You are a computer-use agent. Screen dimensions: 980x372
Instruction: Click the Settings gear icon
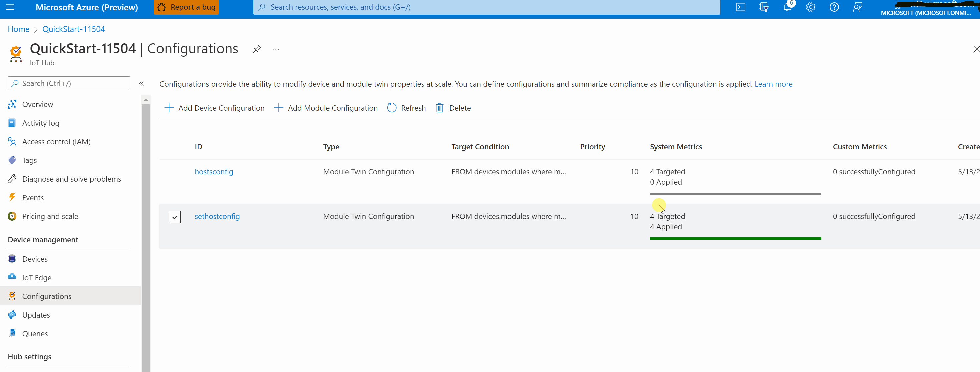(810, 7)
